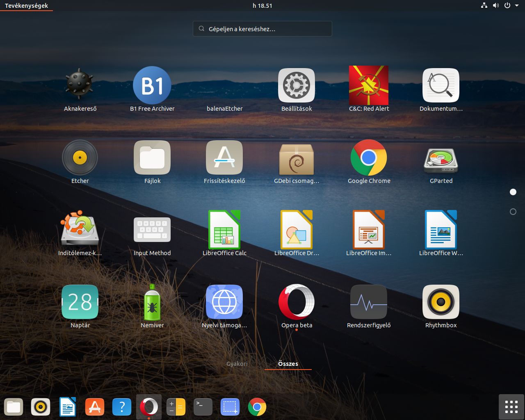The height and width of the screenshot is (420, 525).
Task: Open Beállítások settings gear
Action: pyautogui.click(x=297, y=85)
